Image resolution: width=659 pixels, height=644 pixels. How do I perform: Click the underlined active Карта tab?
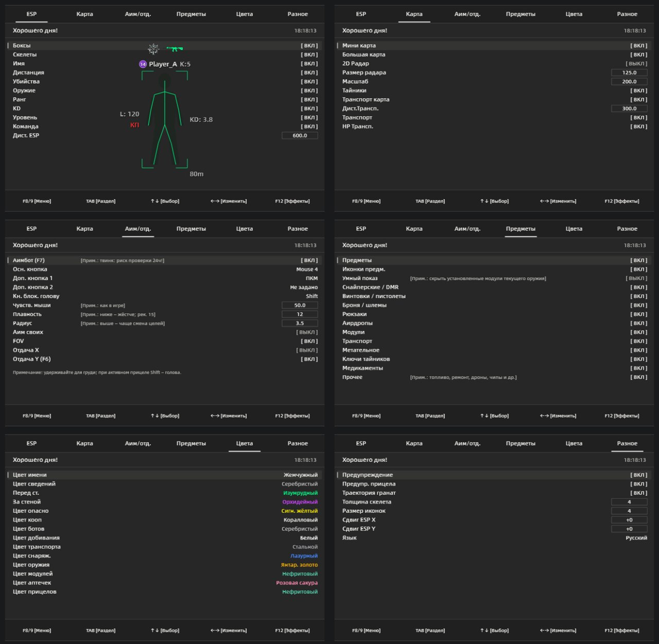[414, 14]
